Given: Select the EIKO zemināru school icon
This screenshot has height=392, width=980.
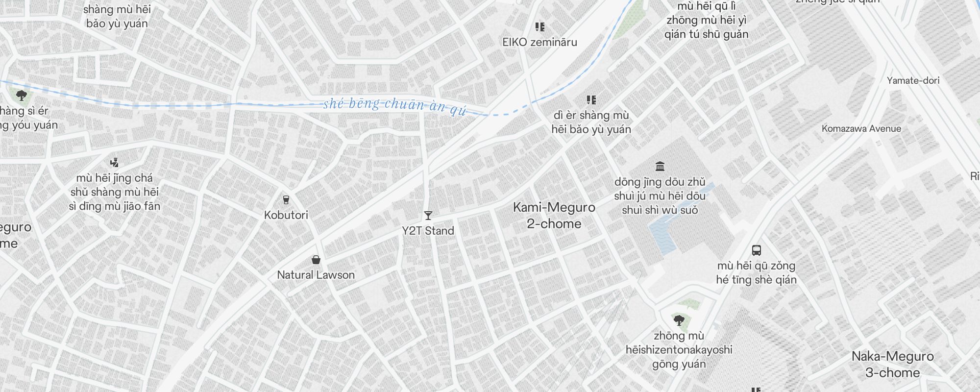Looking at the screenshot, I should (540, 27).
